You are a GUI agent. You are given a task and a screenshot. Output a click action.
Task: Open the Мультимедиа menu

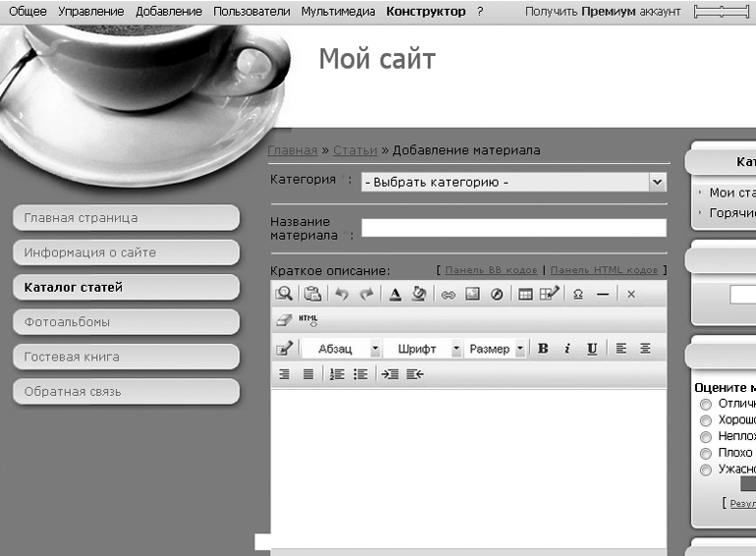[338, 11]
